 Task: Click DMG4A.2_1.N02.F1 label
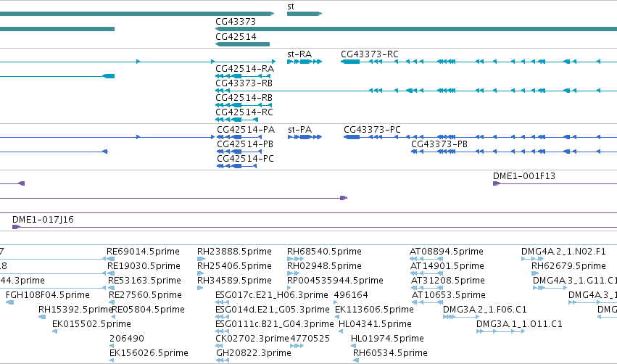[564, 252]
